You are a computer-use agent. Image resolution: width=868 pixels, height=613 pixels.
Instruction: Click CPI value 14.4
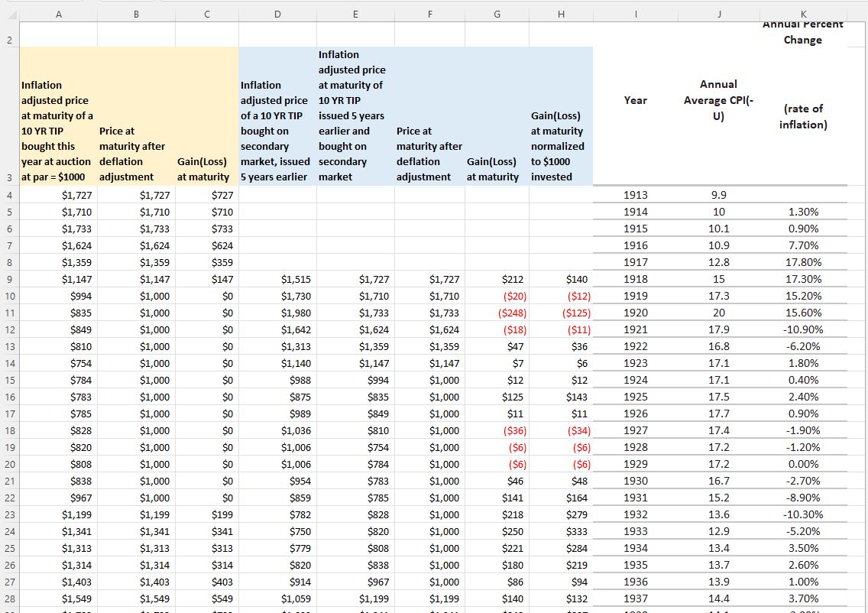(718, 599)
